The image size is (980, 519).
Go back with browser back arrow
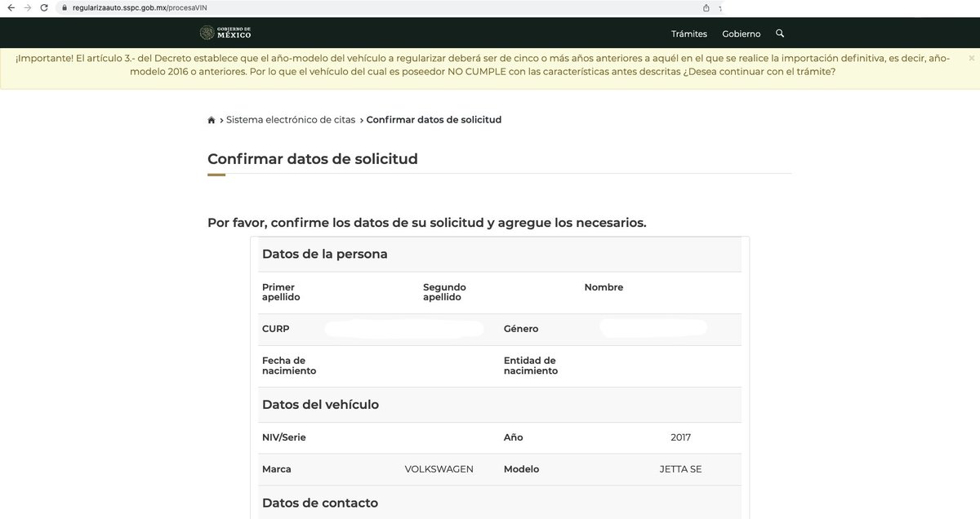tap(11, 7)
